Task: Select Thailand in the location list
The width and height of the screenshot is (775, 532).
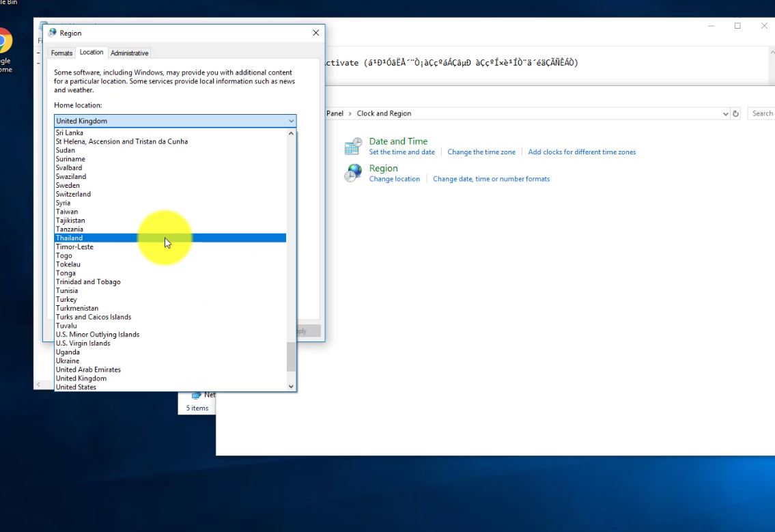Action: tap(170, 238)
